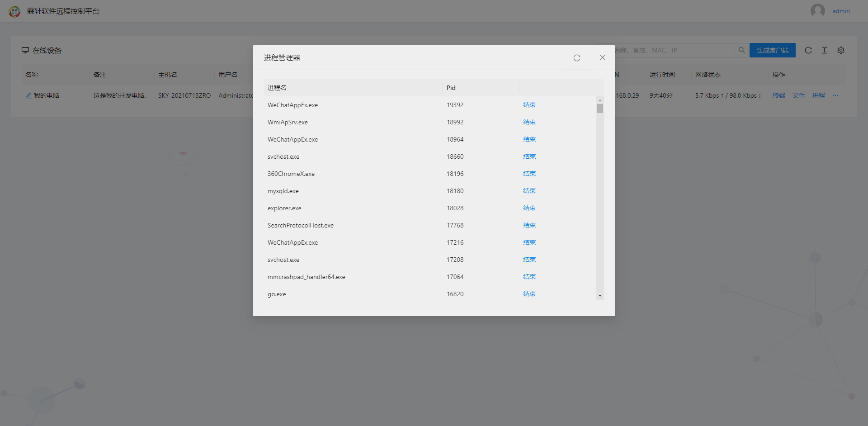Click the search magnifier icon

point(742,50)
